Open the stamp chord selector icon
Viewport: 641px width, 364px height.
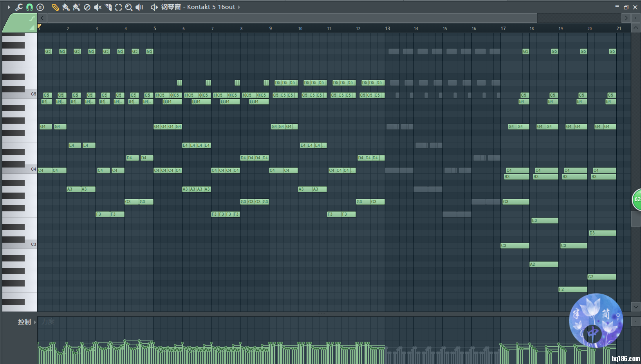coord(40,7)
